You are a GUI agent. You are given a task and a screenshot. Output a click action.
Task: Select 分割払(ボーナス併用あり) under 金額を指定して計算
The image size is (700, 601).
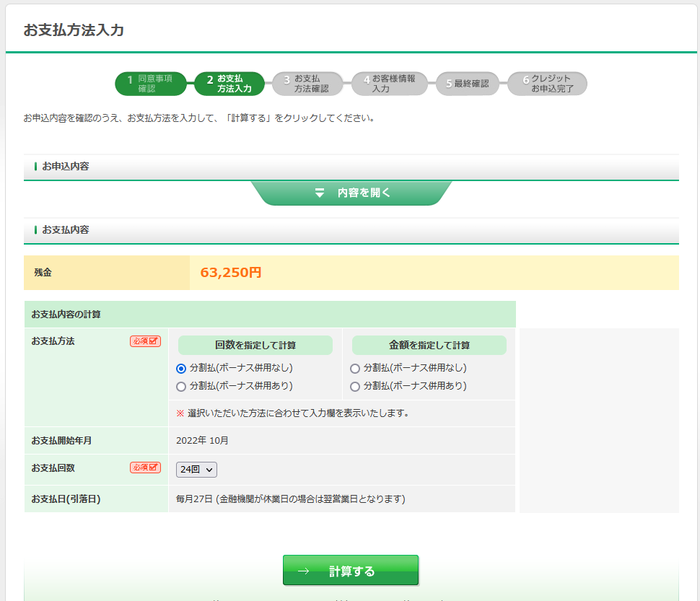355,387
